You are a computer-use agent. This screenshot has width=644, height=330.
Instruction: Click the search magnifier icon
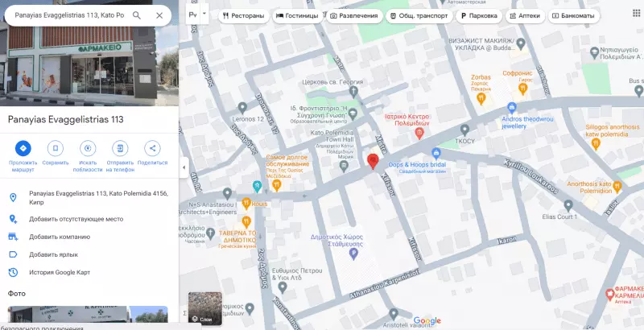pos(137,15)
